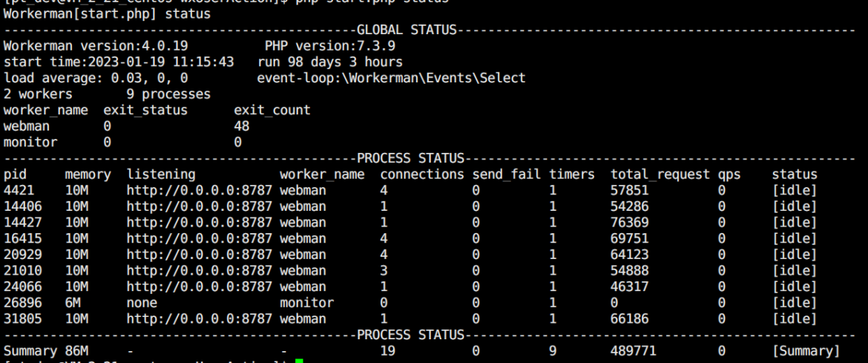Click the [Summary] status label
Viewport: 868px width, 363px height.
click(806, 351)
